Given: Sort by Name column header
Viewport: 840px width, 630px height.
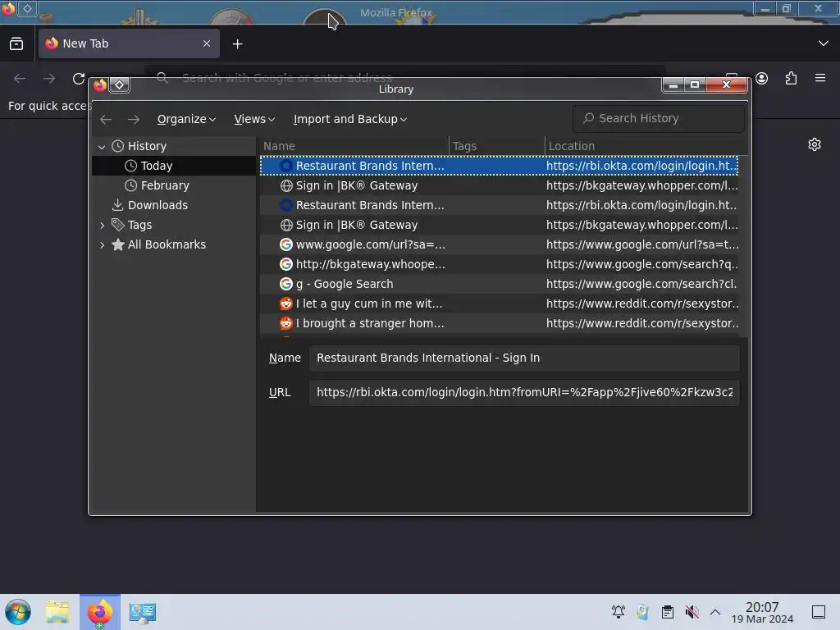Looking at the screenshot, I should [x=354, y=146].
